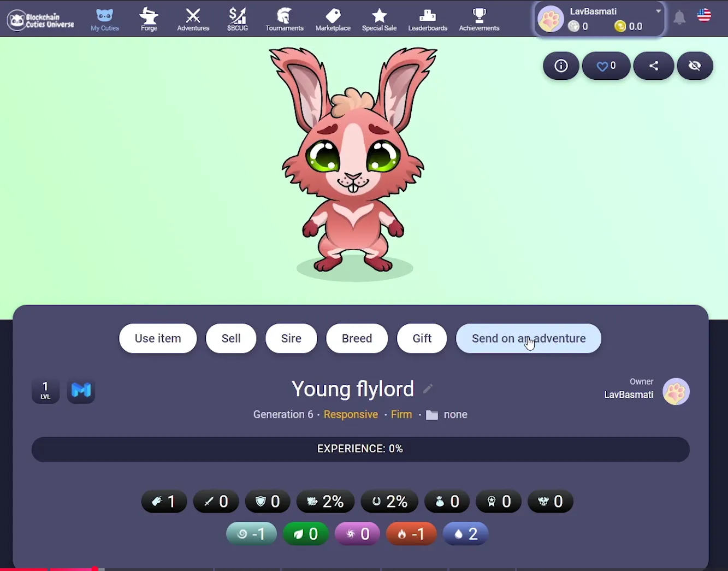Open the Special Sale page

coord(380,20)
